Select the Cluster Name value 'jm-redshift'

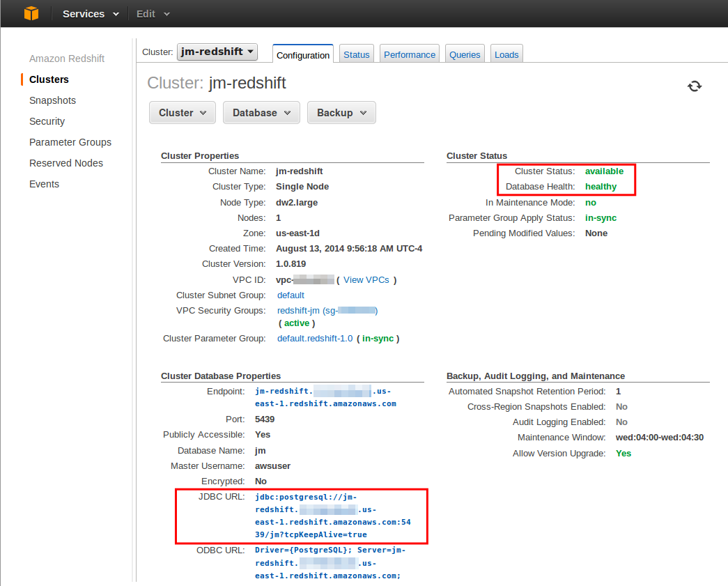point(299,171)
